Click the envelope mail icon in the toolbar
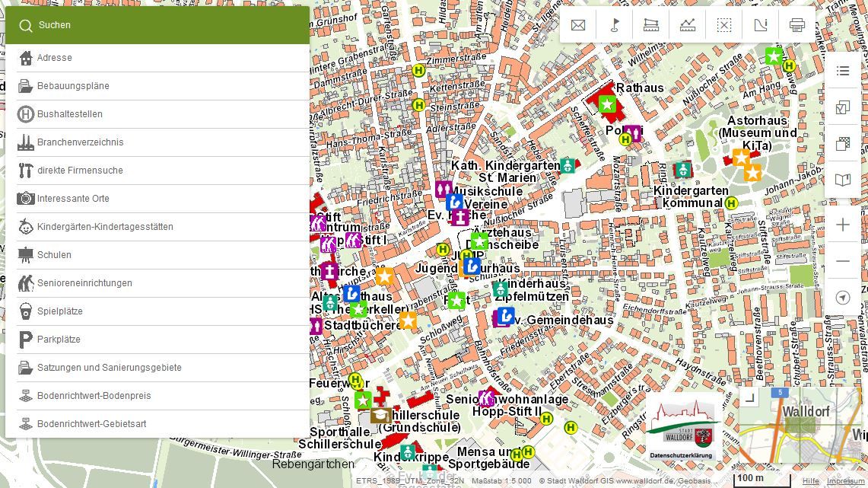The height and width of the screenshot is (488, 868). point(578,25)
